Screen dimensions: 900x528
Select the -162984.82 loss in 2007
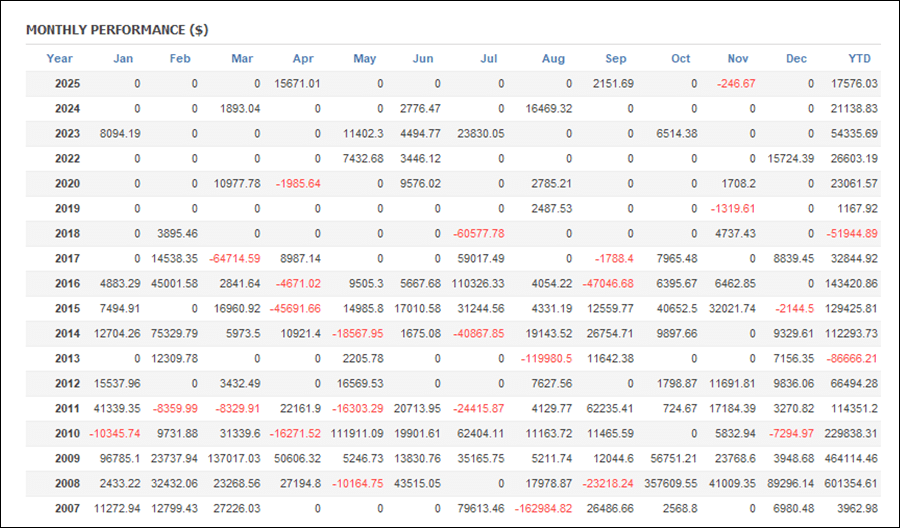click(542, 508)
